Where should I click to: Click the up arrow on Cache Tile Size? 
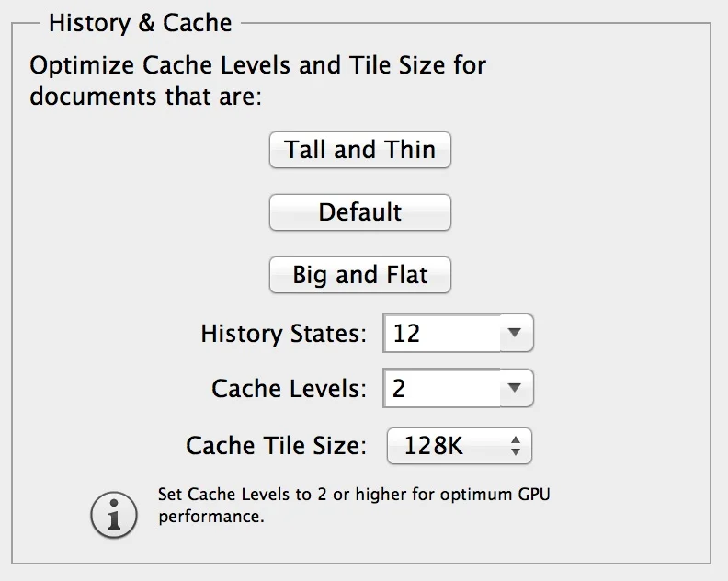coord(516,441)
